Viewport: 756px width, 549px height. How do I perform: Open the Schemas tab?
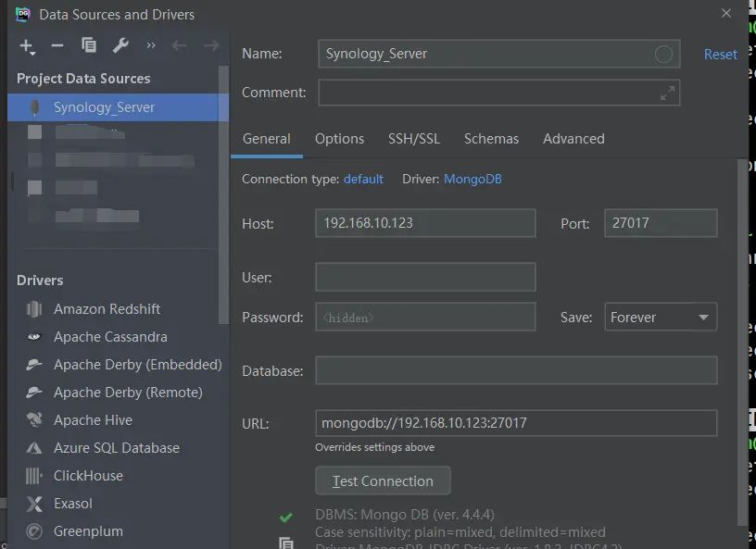[x=491, y=139]
